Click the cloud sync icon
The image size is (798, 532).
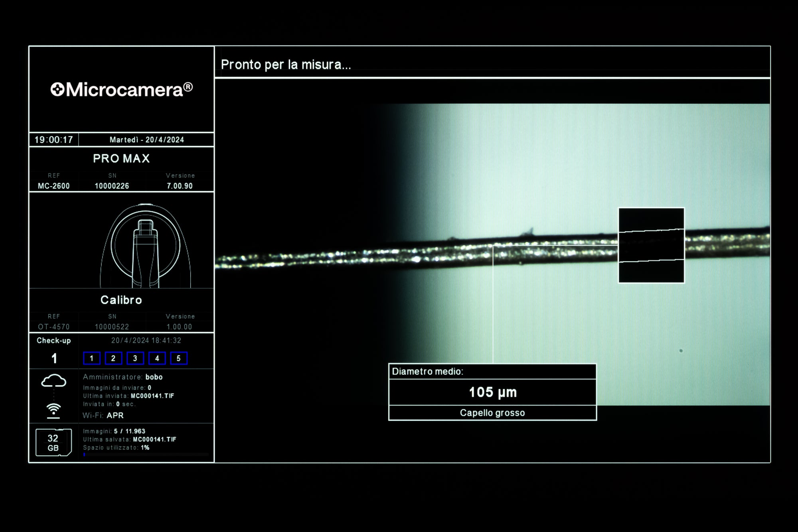pyautogui.click(x=53, y=381)
